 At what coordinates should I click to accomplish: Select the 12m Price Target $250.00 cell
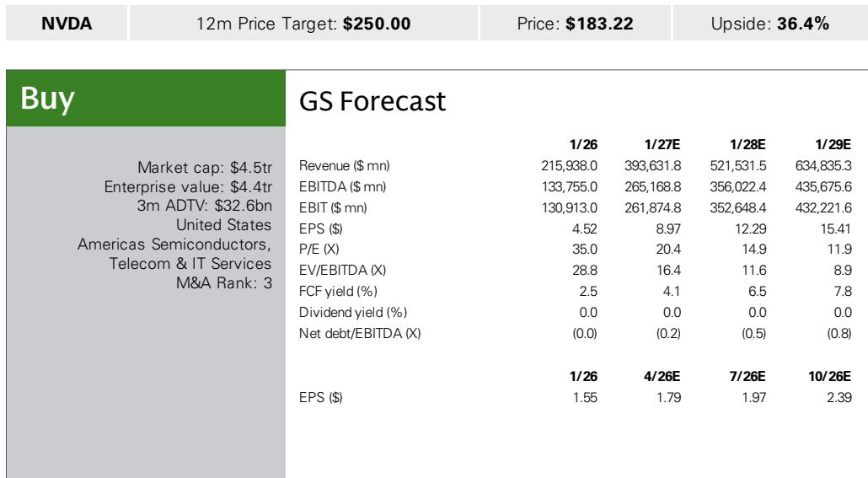tap(302, 22)
